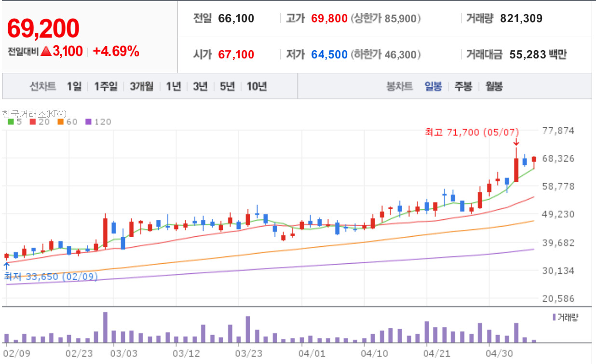Screen dimensions: 596x364
Task: Click the 거래량 volume legend icon
Action: [554, 317]
